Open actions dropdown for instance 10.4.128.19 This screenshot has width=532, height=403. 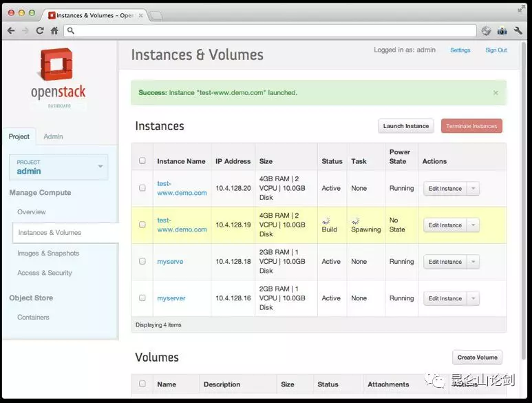(x=474, y=225)
